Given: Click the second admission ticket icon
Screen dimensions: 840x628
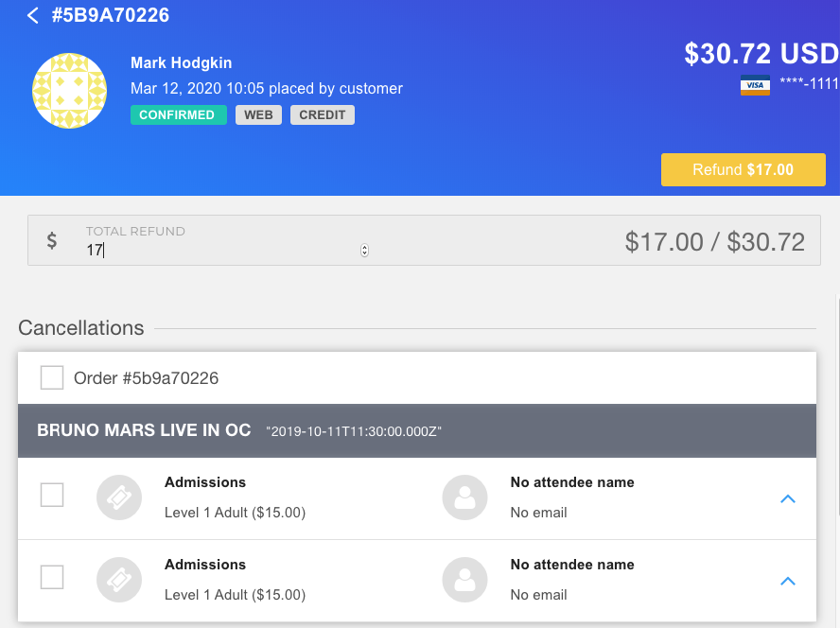Looking at the screenshot, I should click(119, 580).
